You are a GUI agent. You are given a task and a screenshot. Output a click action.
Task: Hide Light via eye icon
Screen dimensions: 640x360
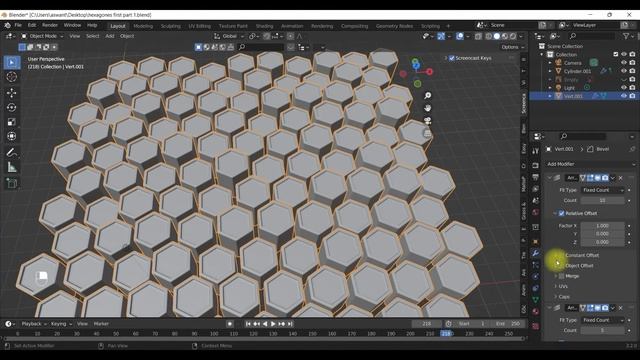tap(624, 87)
